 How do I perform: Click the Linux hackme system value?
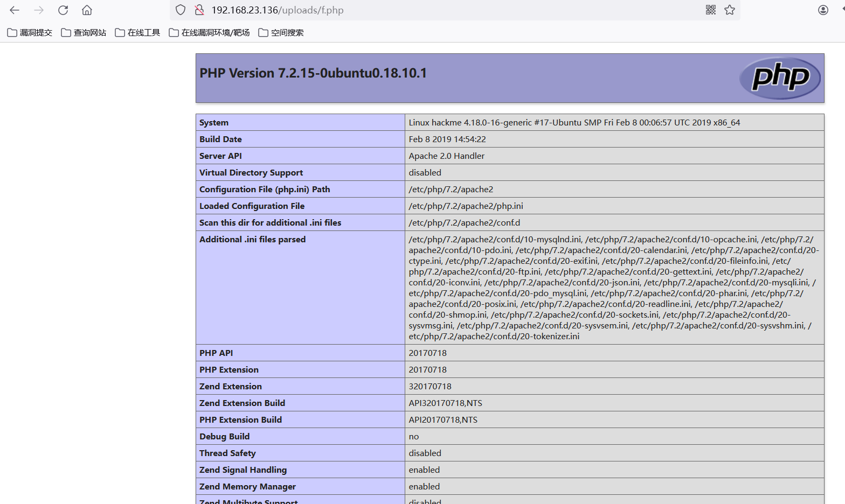[x=574, y=123]
